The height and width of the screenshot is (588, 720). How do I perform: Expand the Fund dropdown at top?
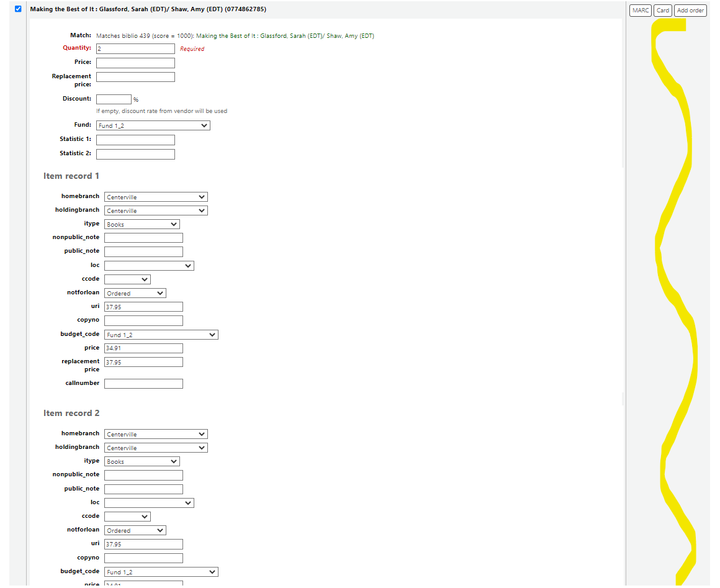[153, 125]
